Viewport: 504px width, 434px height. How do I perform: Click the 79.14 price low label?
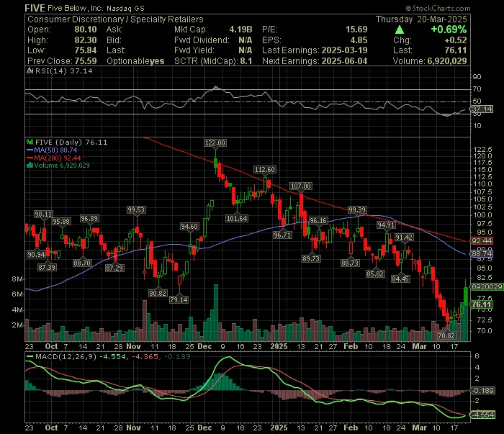click(x=179, y=299)
